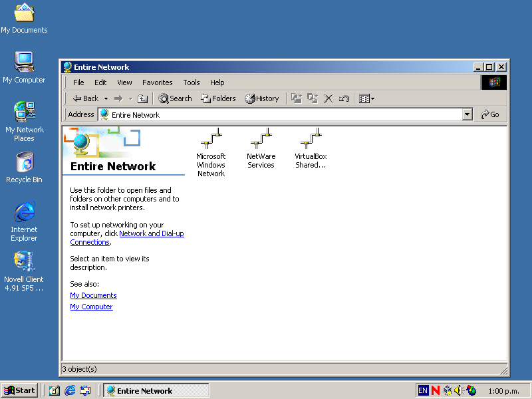Open the Forward history dropdown arrow
The height and width of the screenshot is (399, 532).
point(130,98)
